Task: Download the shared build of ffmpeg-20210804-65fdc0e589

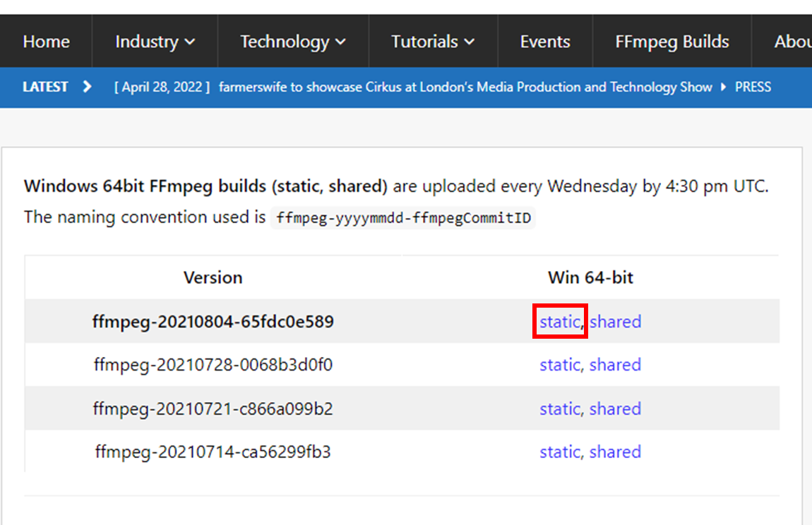Action: pyautogui.click(x=615, y=321)
